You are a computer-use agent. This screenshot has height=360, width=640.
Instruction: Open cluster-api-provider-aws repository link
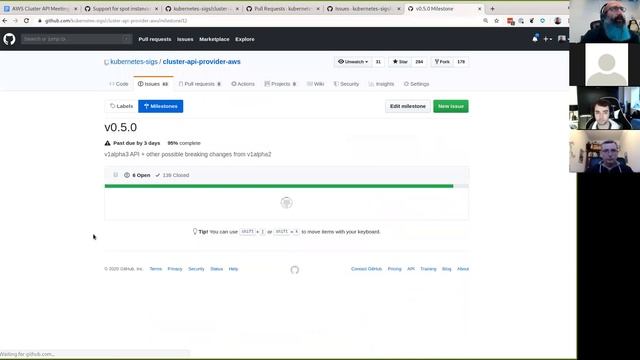tap(202, 62)
